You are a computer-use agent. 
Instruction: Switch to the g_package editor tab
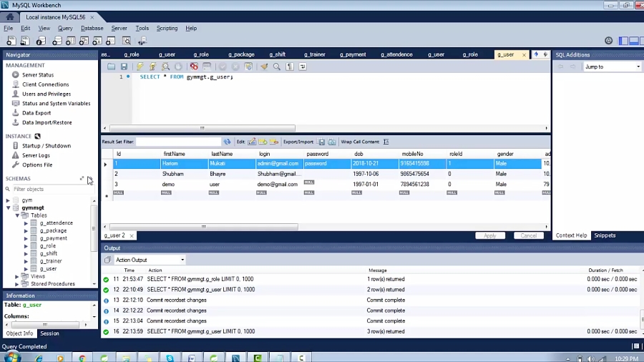coord(241,54)
